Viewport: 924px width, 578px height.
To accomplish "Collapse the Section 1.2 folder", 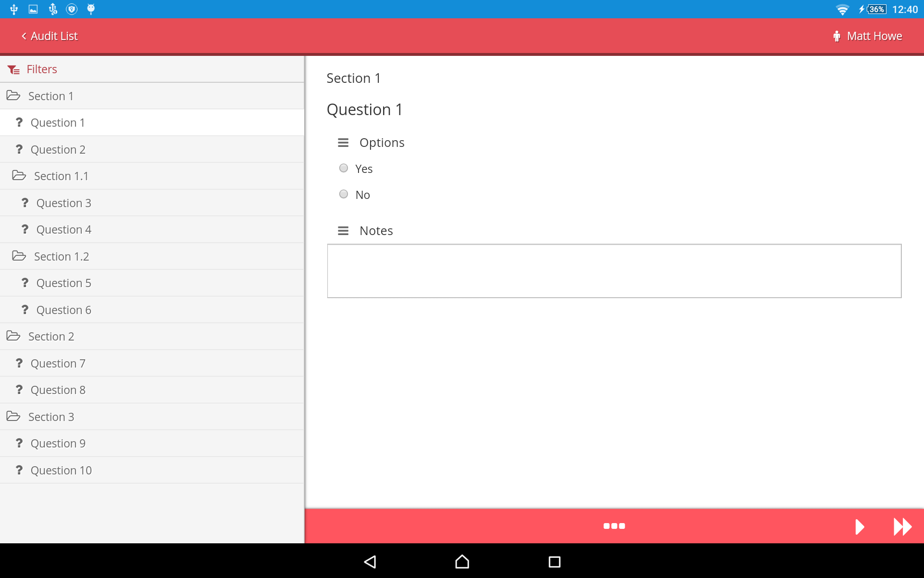I will click(x=152, y=256).
